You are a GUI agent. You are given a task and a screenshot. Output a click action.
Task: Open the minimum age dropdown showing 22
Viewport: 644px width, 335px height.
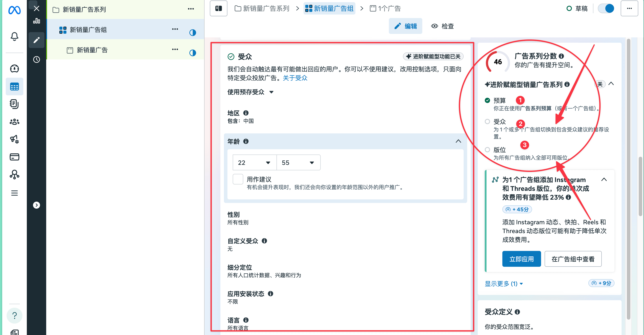click(254, 163)
